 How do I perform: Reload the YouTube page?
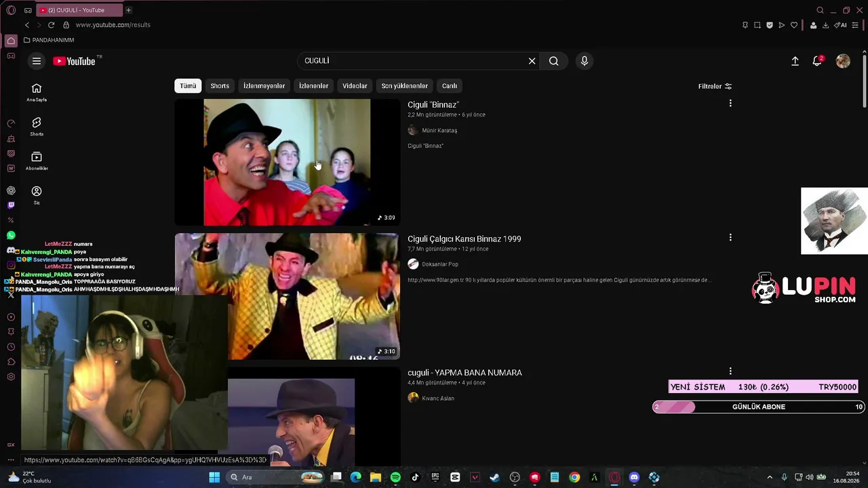click(x=51, y=25)
